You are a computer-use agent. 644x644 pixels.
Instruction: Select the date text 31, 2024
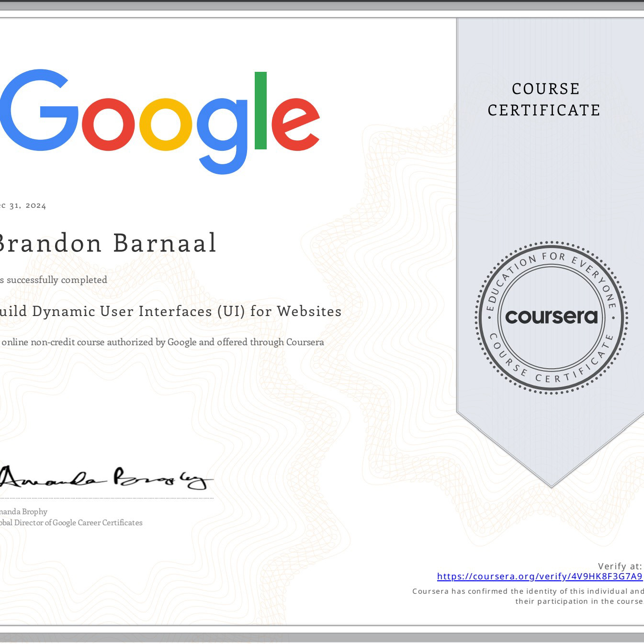pyautogui.click(x=28, y=206)
